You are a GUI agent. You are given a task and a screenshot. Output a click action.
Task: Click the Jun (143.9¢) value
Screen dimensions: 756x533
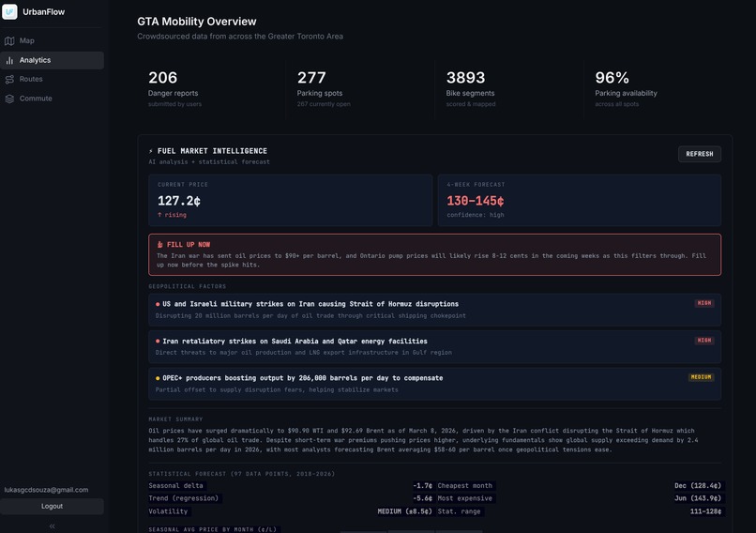tap(698, 498)
